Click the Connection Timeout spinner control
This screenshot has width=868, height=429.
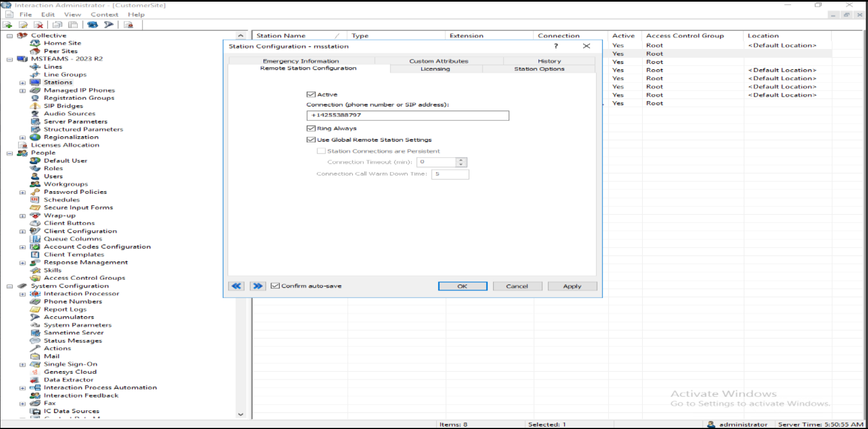(462, 162)
